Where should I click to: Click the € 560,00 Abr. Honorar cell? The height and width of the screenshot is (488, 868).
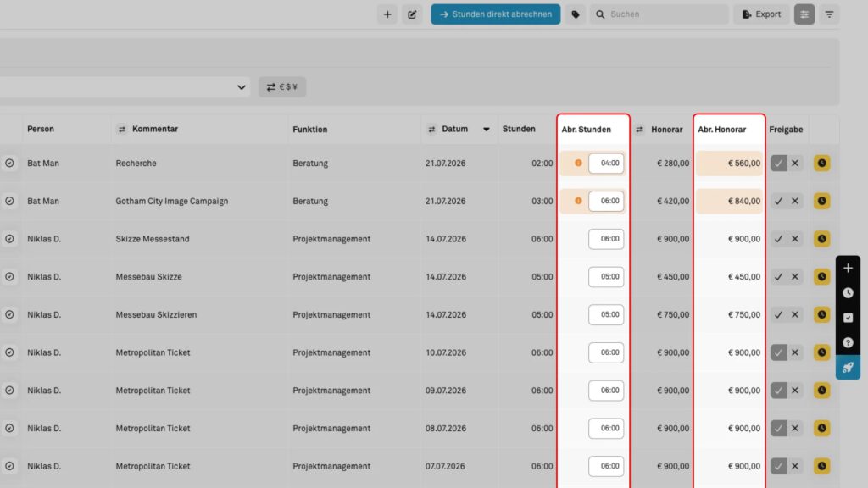(x=730, y=164)
